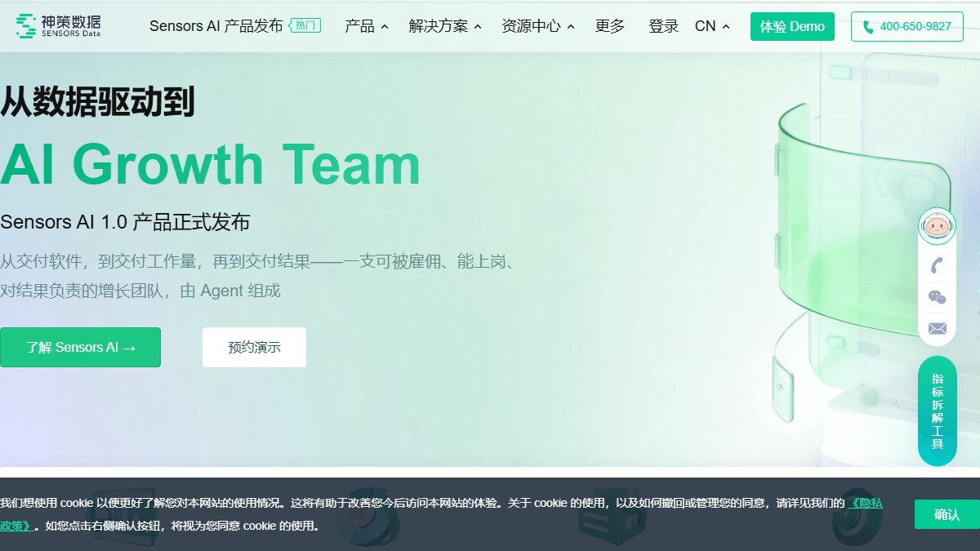980x551 pixels.
Task: Expand the 资源中心 dropdown menu
Action: [x=538, y=26]
